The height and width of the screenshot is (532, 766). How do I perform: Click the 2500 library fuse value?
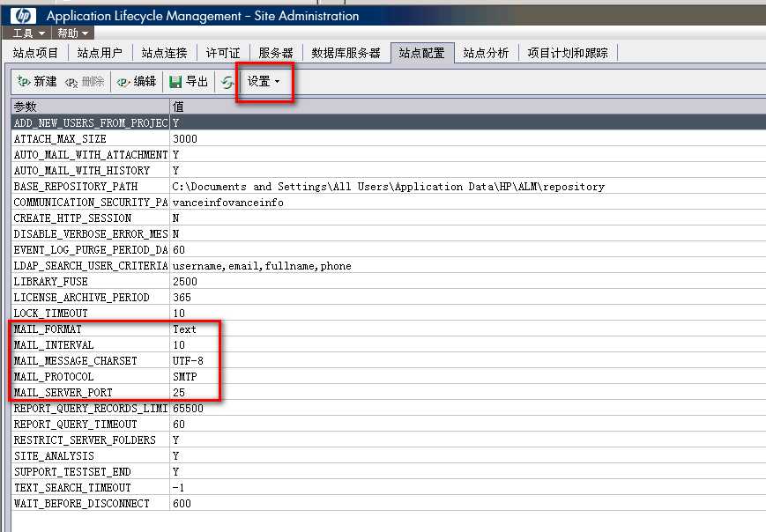pos(184,282)
